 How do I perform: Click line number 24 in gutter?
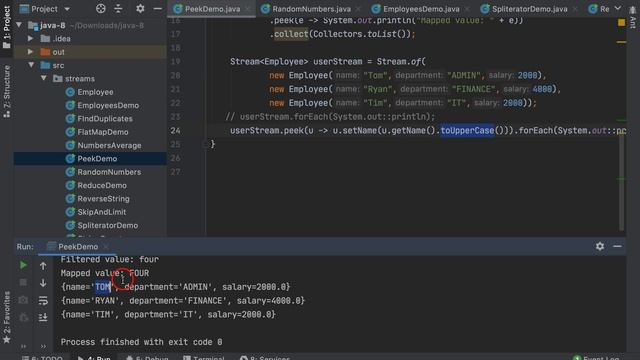coord(175,131)
